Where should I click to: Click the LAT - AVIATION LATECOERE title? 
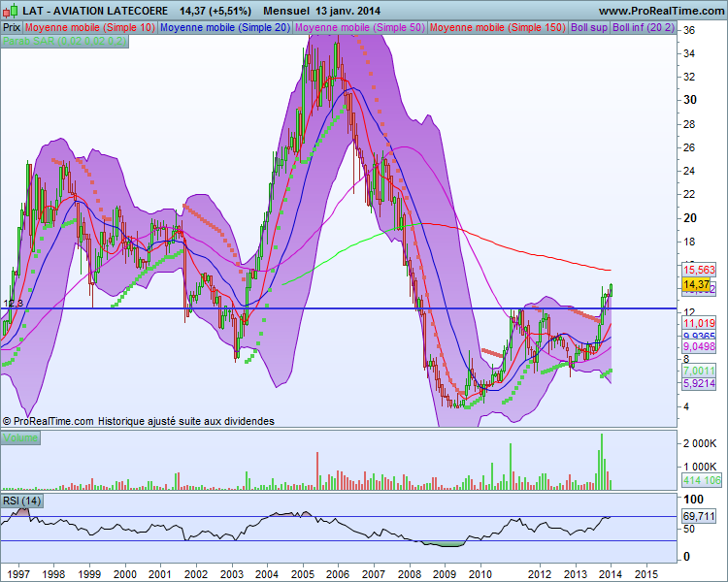(95, 11)
